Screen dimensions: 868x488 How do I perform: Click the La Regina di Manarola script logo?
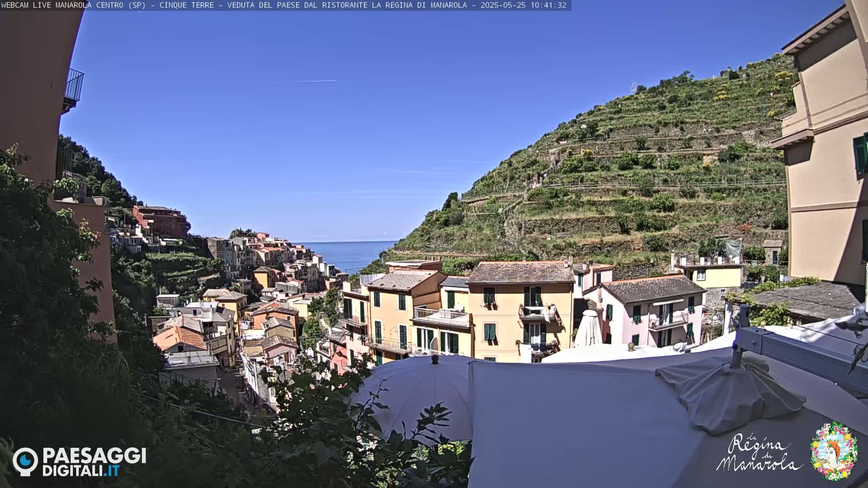tap(760, 453)
